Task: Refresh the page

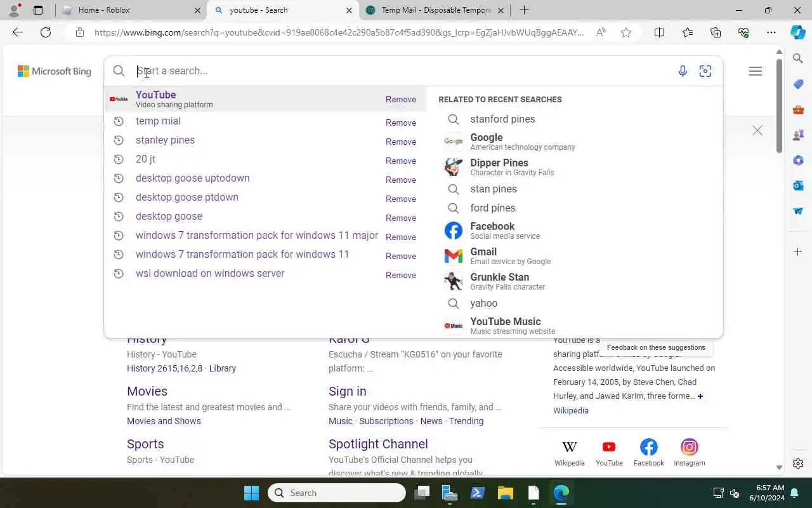Action: click(x=46, y=32)
